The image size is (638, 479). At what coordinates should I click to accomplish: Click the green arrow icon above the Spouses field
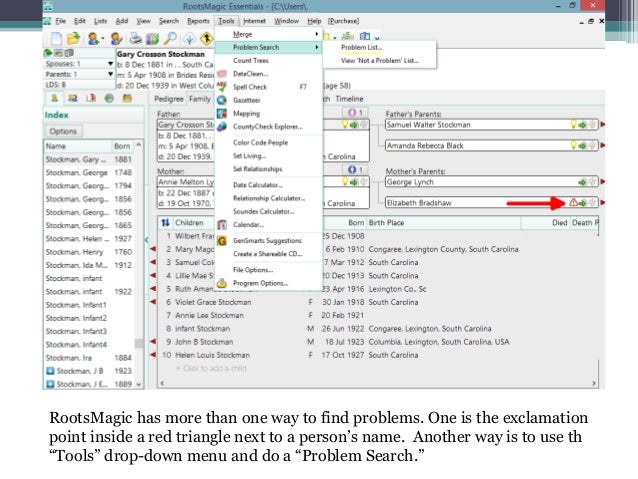coord(48,53)
